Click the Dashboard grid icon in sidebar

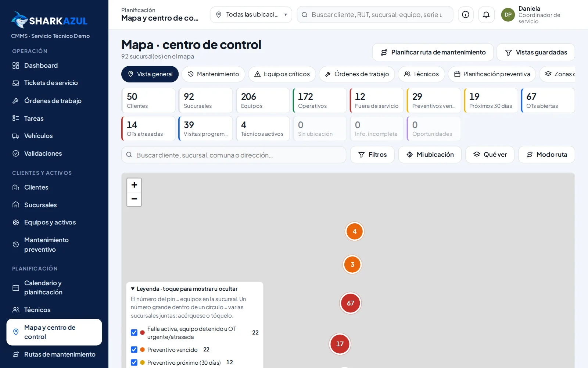click(x=16, y=66)
